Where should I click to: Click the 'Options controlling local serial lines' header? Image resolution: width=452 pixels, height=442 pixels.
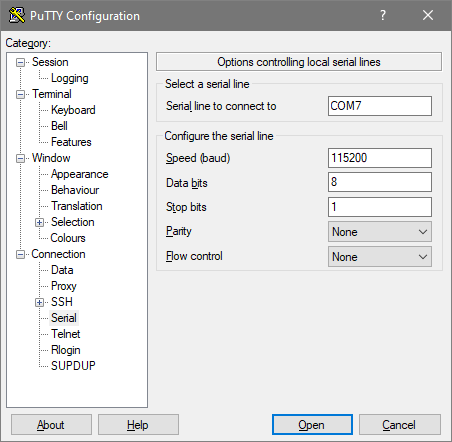[x=299, y=62]
